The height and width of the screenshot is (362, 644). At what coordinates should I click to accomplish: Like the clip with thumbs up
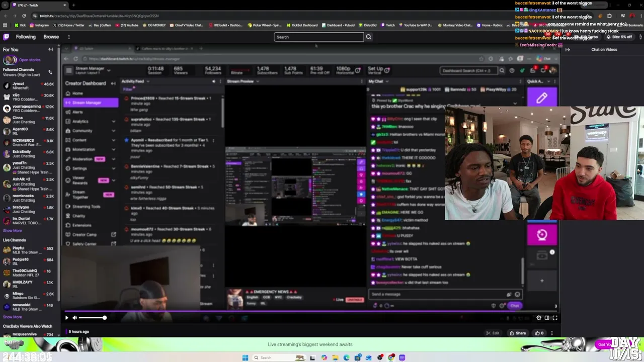[539, 333]
